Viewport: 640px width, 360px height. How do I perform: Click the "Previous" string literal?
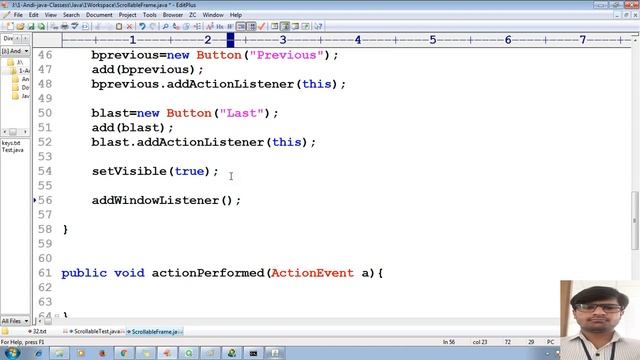[287, 55]
